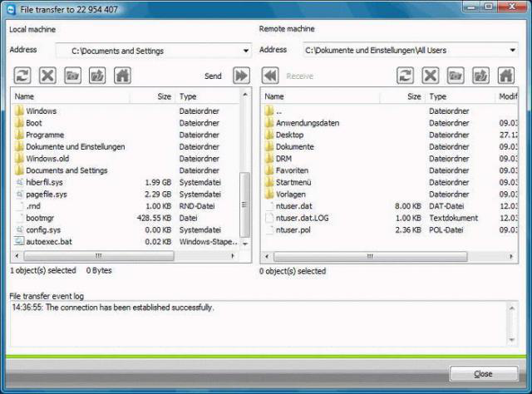Sort remote list by Modified column
The width and height of the screenshot is (532, 394).
pos(507,96)
